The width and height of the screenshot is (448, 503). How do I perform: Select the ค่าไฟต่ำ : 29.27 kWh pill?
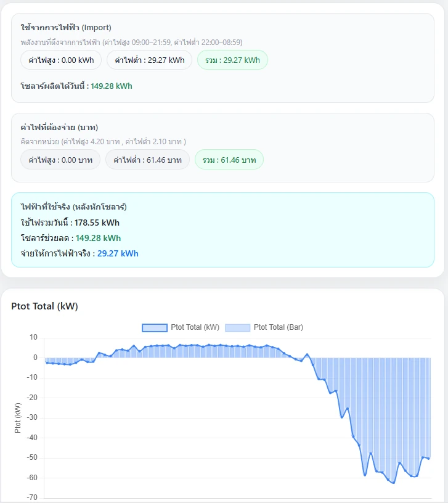[x=149, y=60]
